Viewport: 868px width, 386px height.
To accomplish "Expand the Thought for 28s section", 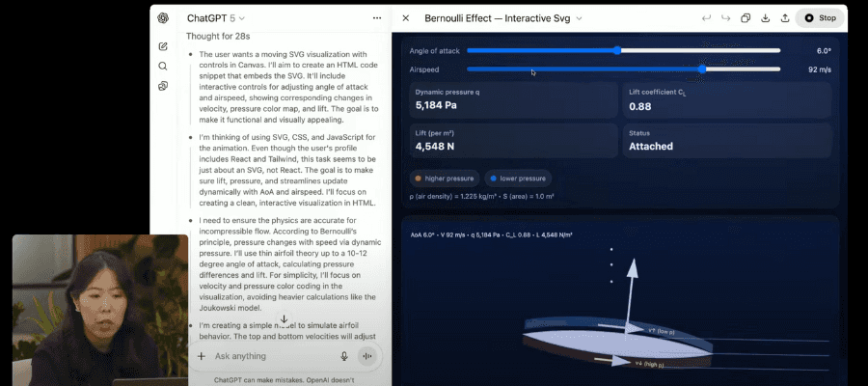I will coord(218,37).
